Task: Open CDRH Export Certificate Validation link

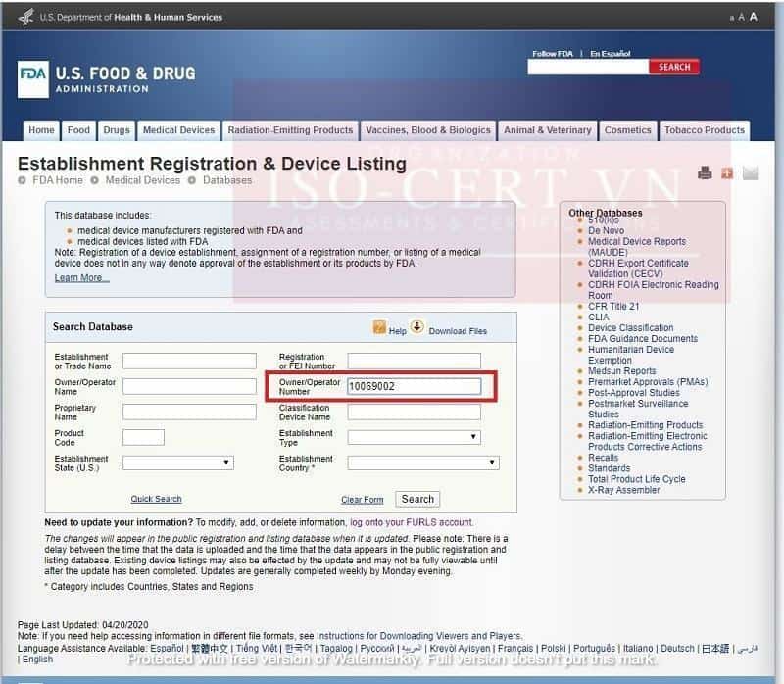Action: click(638, 269)
